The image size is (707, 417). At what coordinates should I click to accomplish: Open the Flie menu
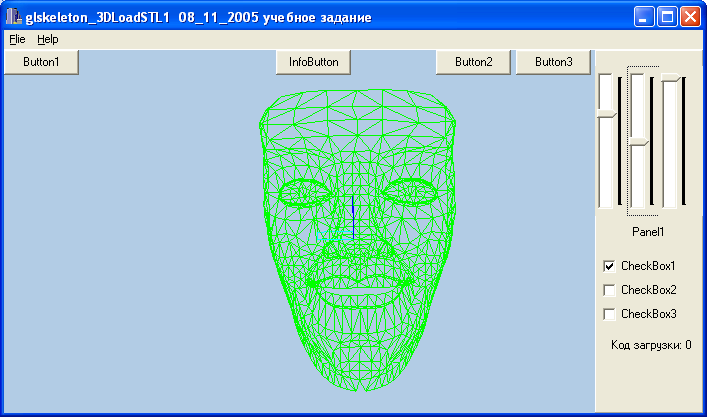(x=17, y=40)
